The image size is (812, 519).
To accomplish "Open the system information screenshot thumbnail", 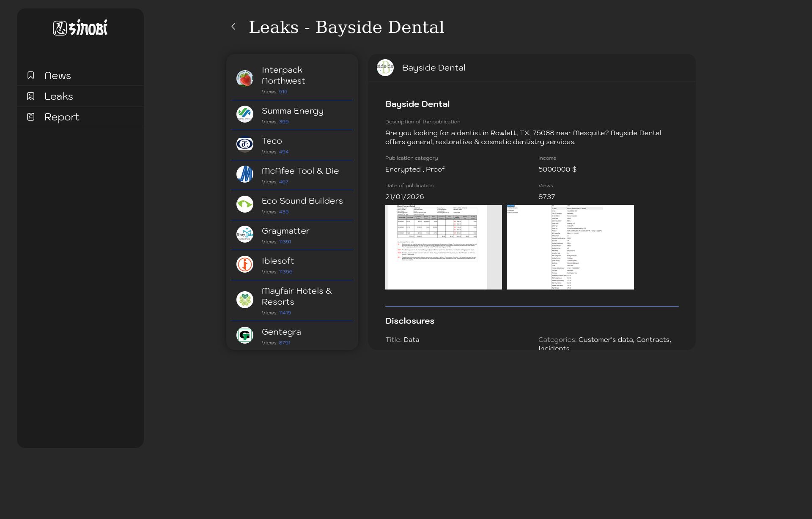I will tap(570, 247).
